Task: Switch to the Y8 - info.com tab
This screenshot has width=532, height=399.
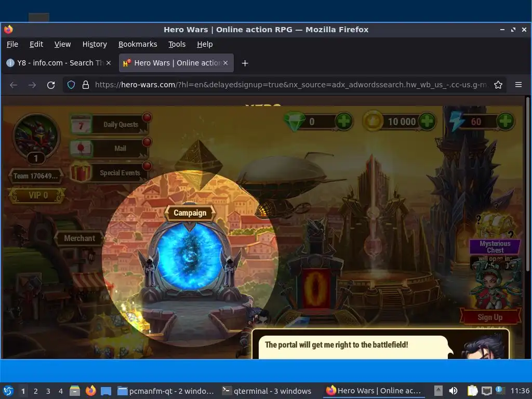Action: click(x=59, y=63)
